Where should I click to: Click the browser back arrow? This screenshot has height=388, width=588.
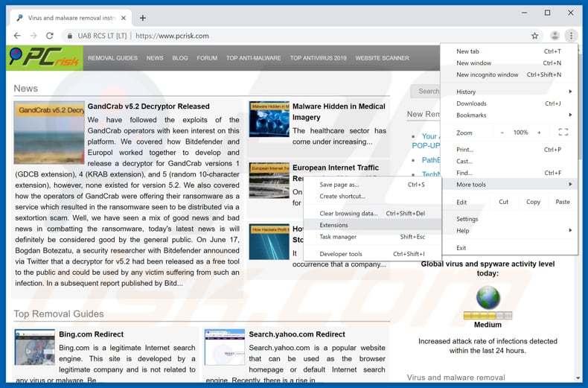tap(16, 36)
